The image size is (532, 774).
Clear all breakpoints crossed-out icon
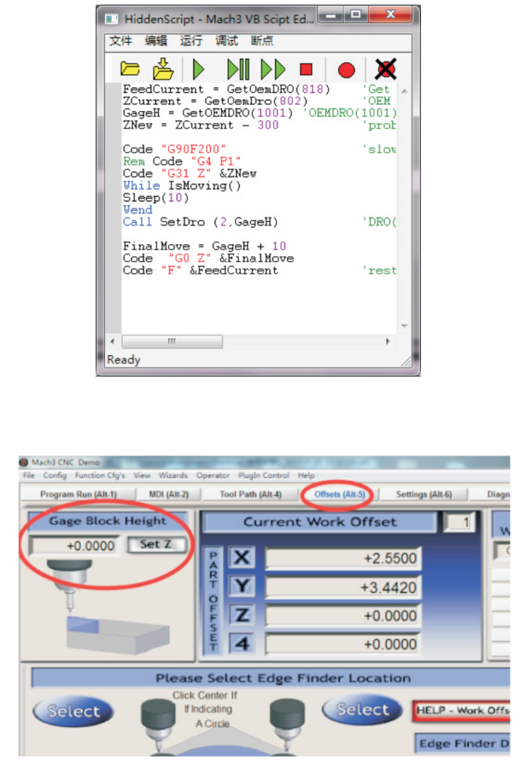385,70
